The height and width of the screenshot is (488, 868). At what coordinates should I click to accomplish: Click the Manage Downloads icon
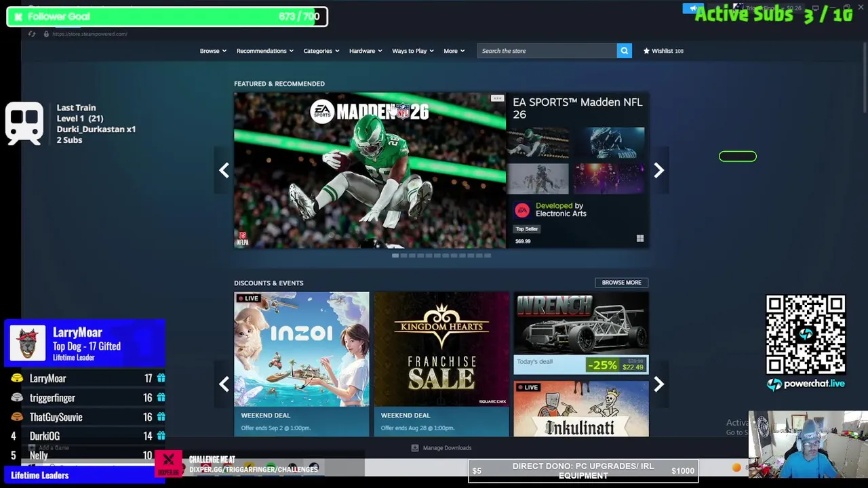coord(415,448)
